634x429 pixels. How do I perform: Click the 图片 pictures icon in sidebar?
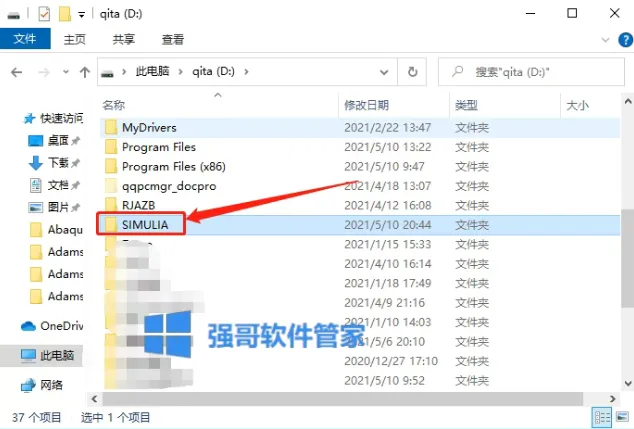click(35, 207)
